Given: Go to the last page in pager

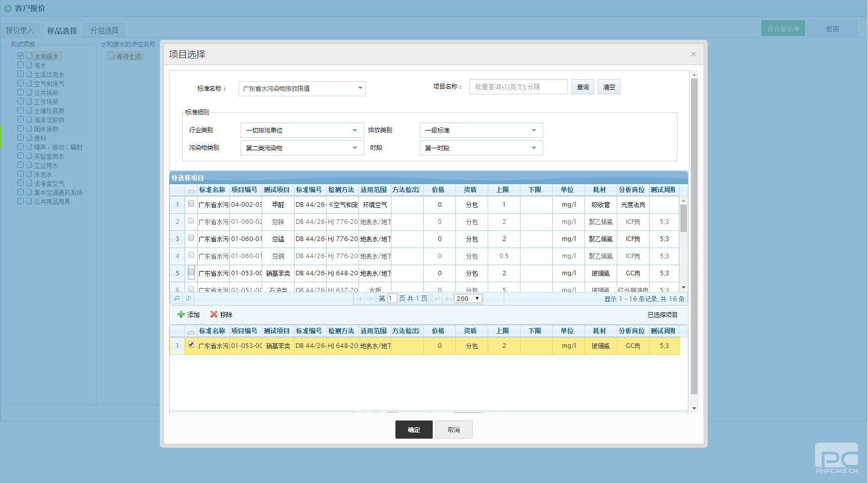Looking at the screenshot, I should (x=448, y=299).
